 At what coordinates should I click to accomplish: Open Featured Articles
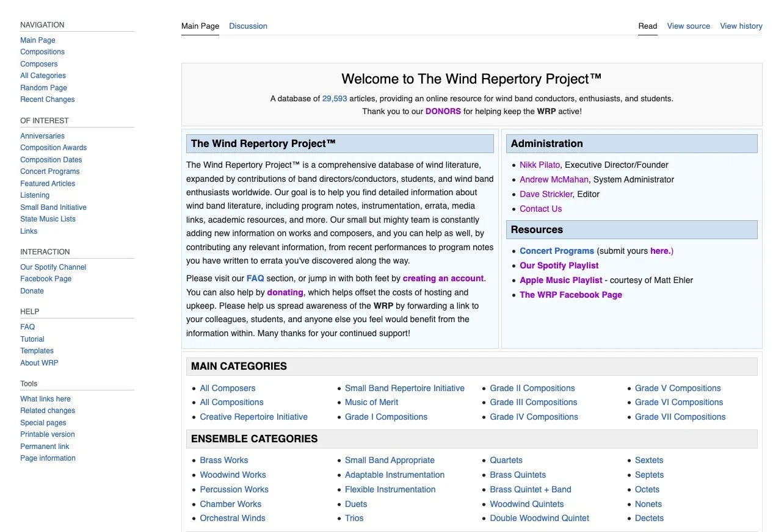[x=48, y=184]
